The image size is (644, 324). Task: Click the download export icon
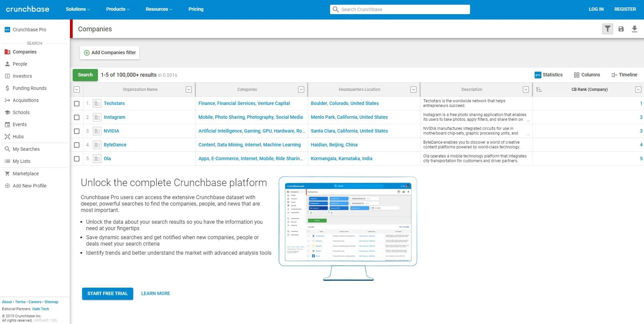(x=634, y=29)
